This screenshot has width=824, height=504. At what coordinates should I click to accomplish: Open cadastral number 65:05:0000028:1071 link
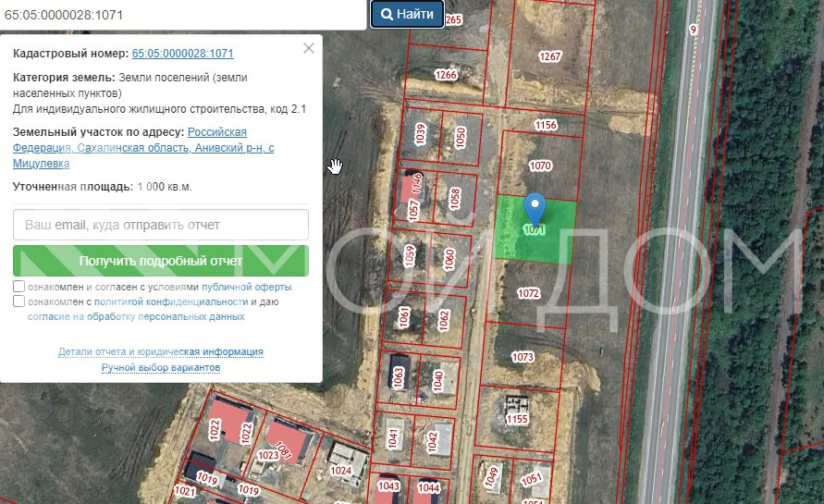click(x=183, y=53)
